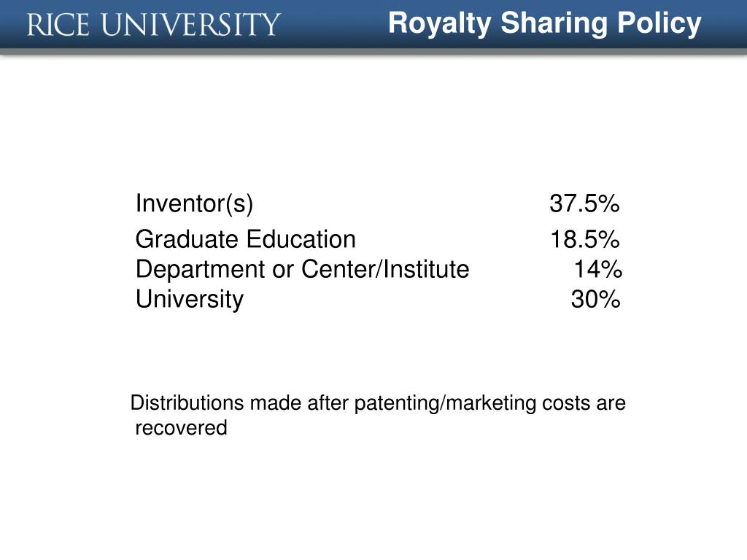The width and height of the screenshot is (747, 560).
Task: Select the Department or Center/Institute label
Action: coord(303,270)
